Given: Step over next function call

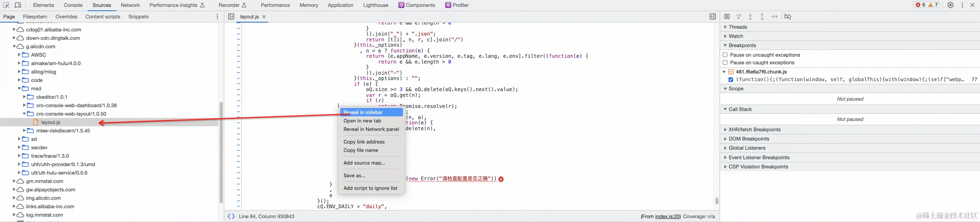Looking at the screenshot, I should tap(739, 16).
